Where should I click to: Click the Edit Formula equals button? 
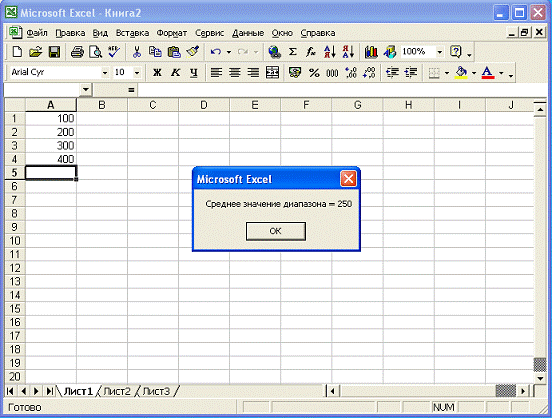pyautogui.click(x=131, y=90)
